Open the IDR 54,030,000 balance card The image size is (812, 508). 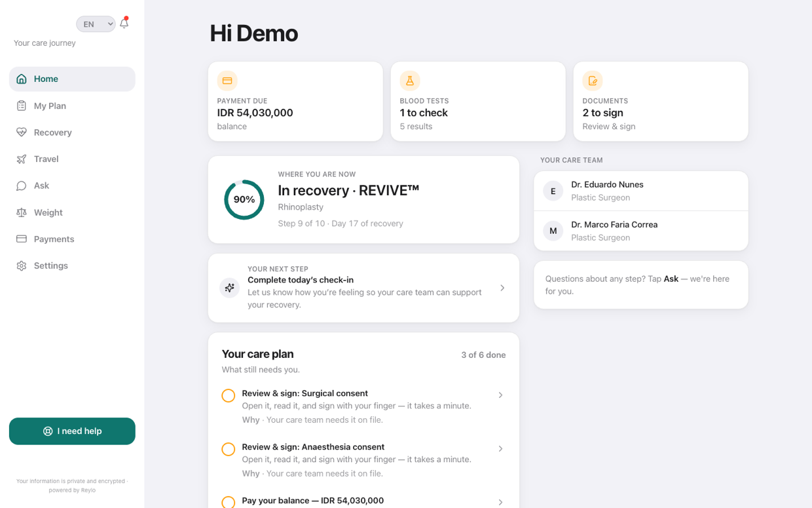pyautogui.click(x=295, y=102)
